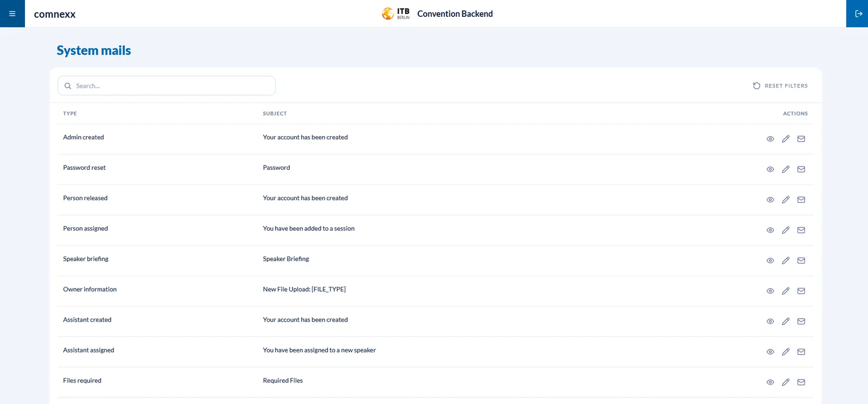
Task: Click the Type column header
Action: [70, 113]
